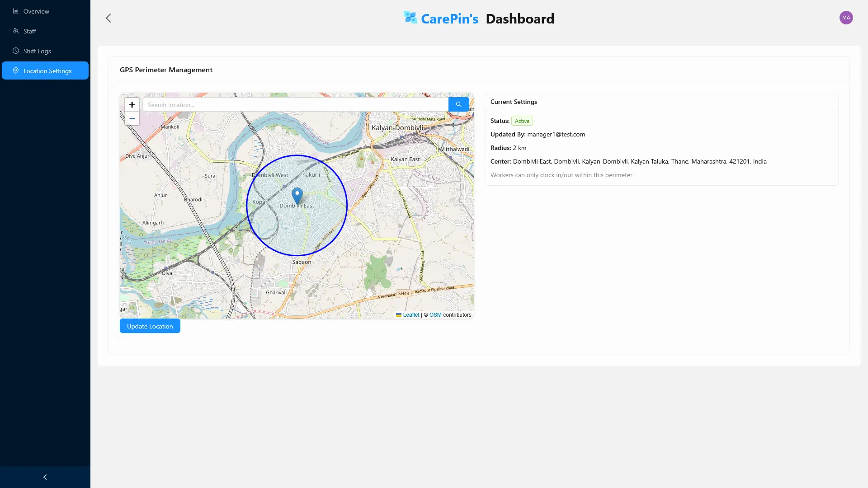The image size is (868, 488).
Task: Open the Overview menu item
Action: [36, 11]
